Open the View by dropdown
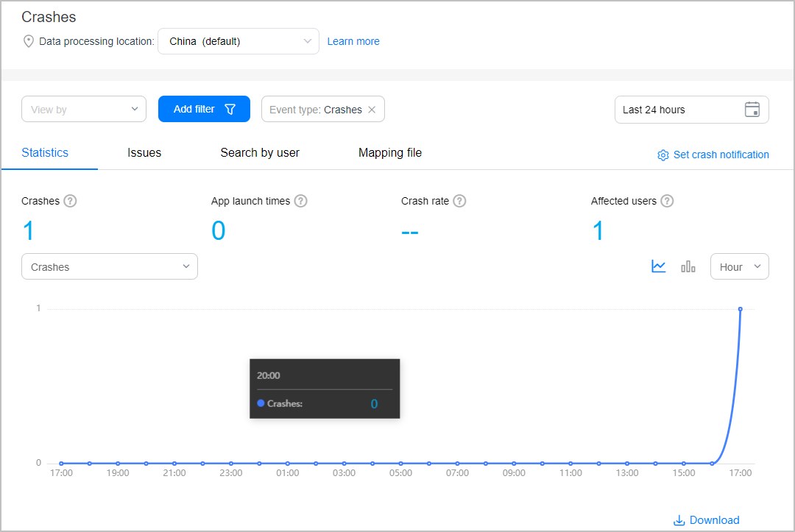Screen dimensions: 795x532 coord(84,110)
